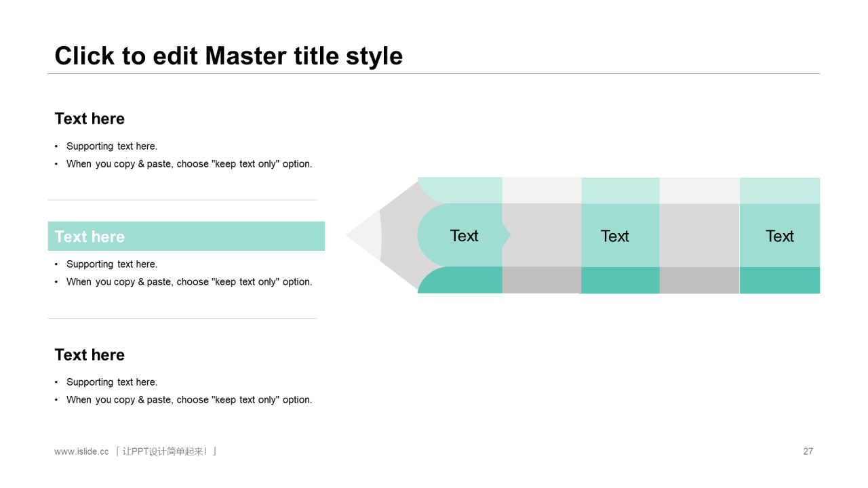Click the slide number 27
The height and width of the screenshot is (488, 868).
[808, 451]
